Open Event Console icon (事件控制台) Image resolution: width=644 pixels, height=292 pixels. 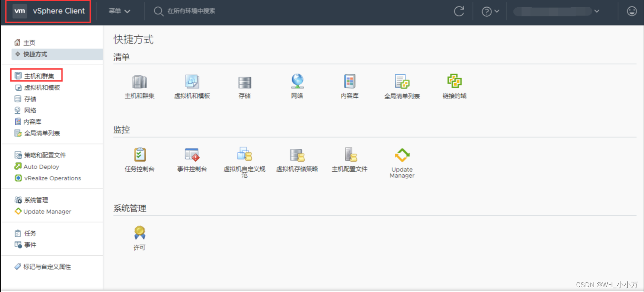click(x=192, y=155)
